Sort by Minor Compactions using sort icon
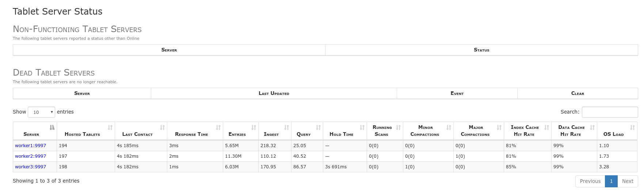 point(449,127)
